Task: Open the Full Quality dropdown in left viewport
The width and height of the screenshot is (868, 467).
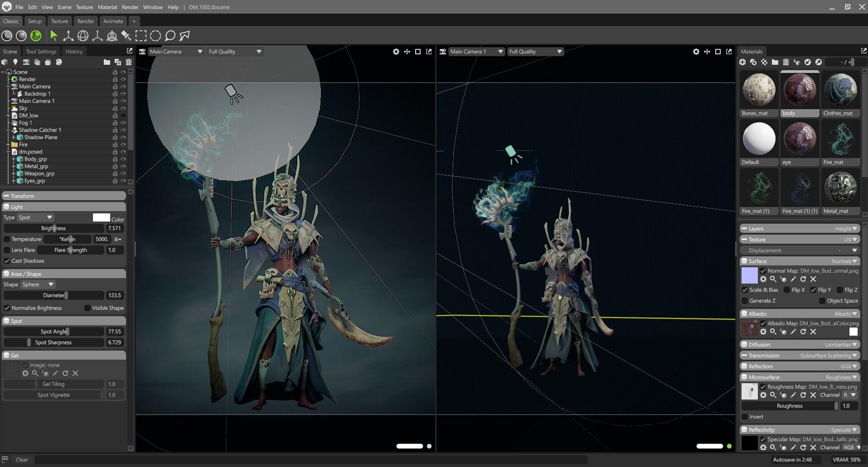Action: [234, 52]
